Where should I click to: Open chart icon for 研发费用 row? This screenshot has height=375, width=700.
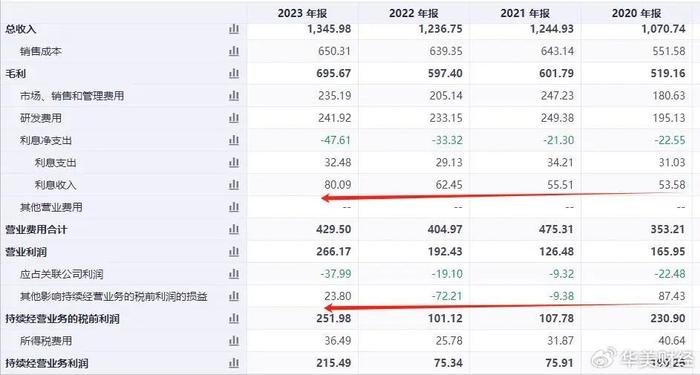pos(234,118)
